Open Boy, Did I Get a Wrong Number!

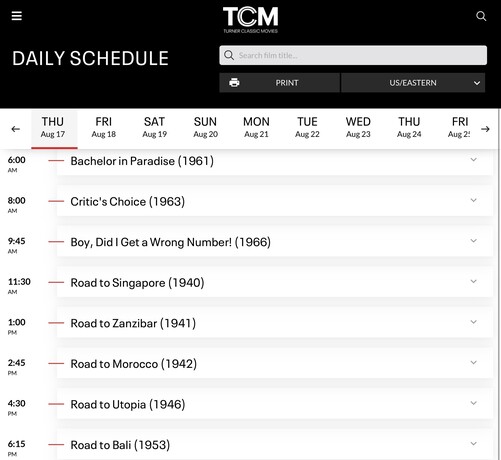170,242
